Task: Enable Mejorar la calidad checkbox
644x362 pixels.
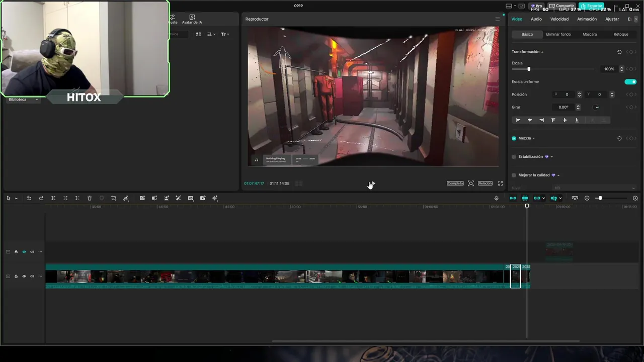Action: (514, 175)
